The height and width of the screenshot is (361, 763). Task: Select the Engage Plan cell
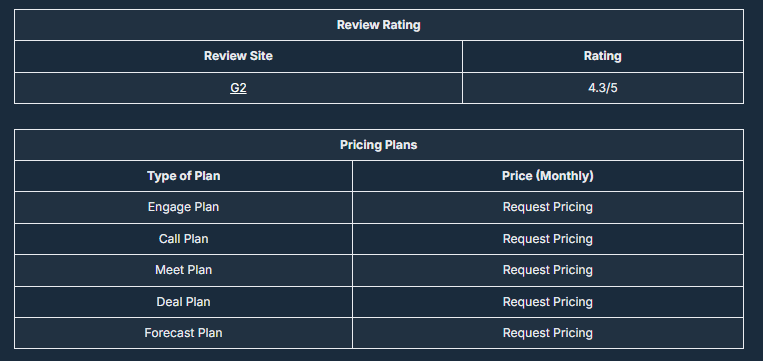pyautogui.click(x=183, y=207)
